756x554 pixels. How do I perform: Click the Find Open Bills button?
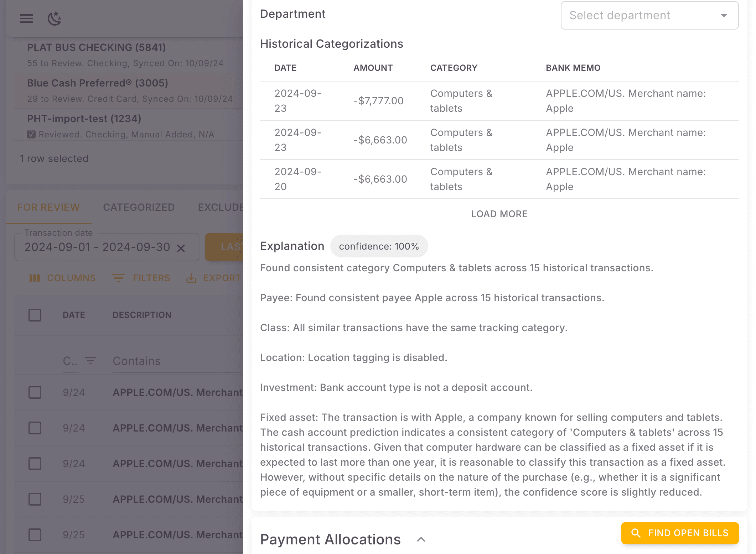679,533
